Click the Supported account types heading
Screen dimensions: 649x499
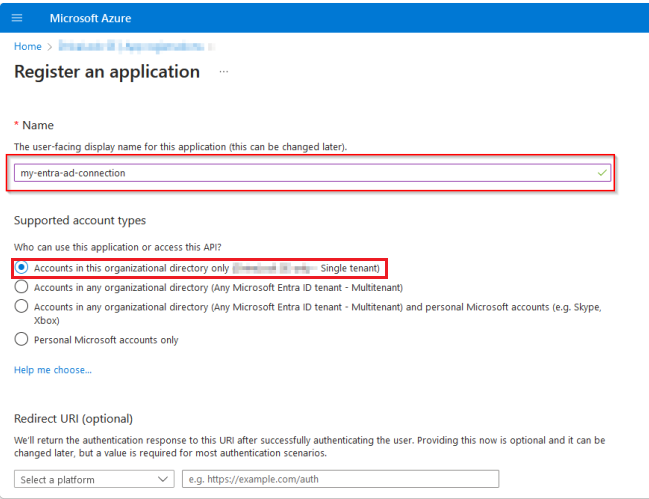pos(80,221)
